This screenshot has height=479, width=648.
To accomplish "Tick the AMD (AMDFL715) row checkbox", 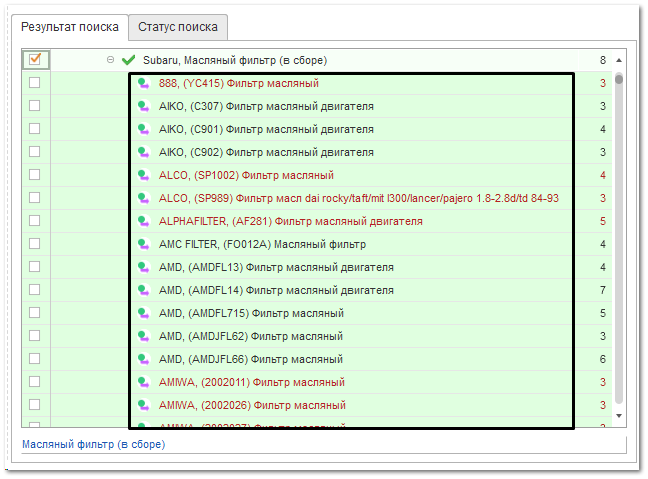I will point(35,313).
